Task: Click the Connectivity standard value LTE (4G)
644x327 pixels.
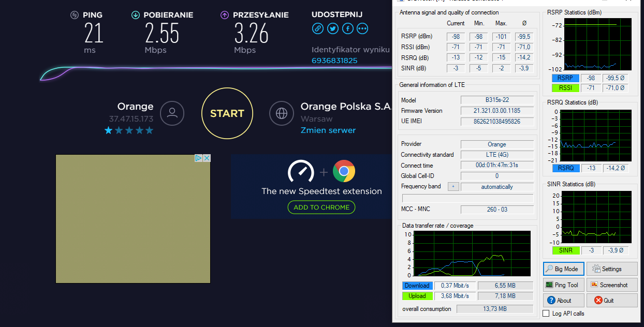Action: [x=497, y=155]
